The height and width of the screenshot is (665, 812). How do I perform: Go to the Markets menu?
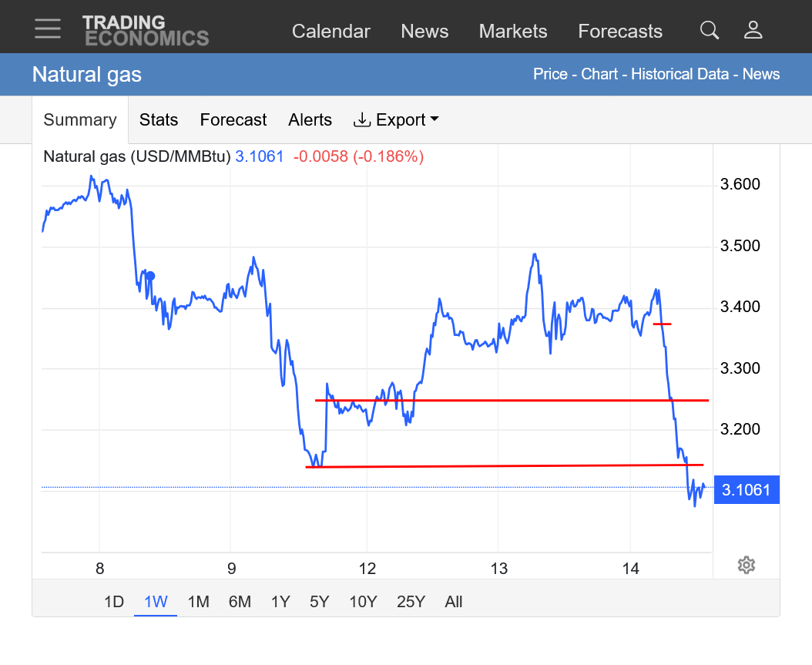coord(513,32)
